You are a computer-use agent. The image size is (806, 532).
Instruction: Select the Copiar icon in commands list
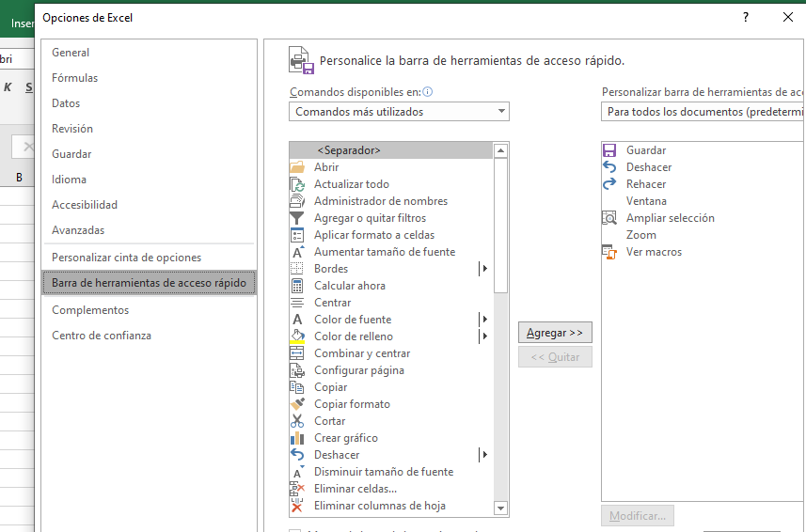[x=297, y=387]
